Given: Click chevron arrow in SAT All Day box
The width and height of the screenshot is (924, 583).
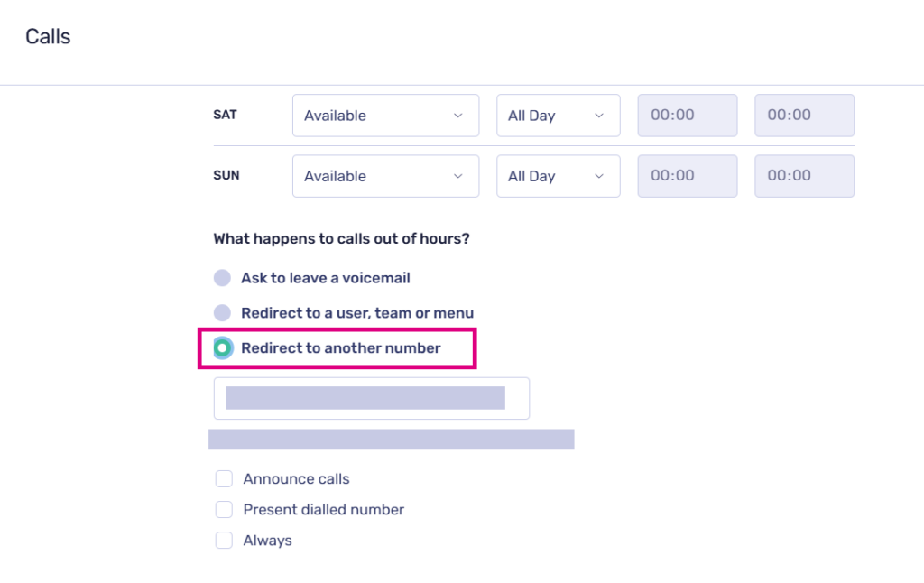Looking at the screenshot, I should (x=599, y=116).
